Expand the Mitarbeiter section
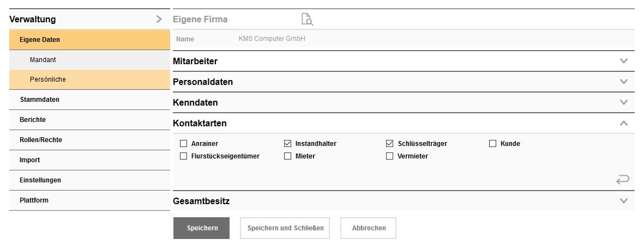The image size is (644, 245). tap(624, 61)
